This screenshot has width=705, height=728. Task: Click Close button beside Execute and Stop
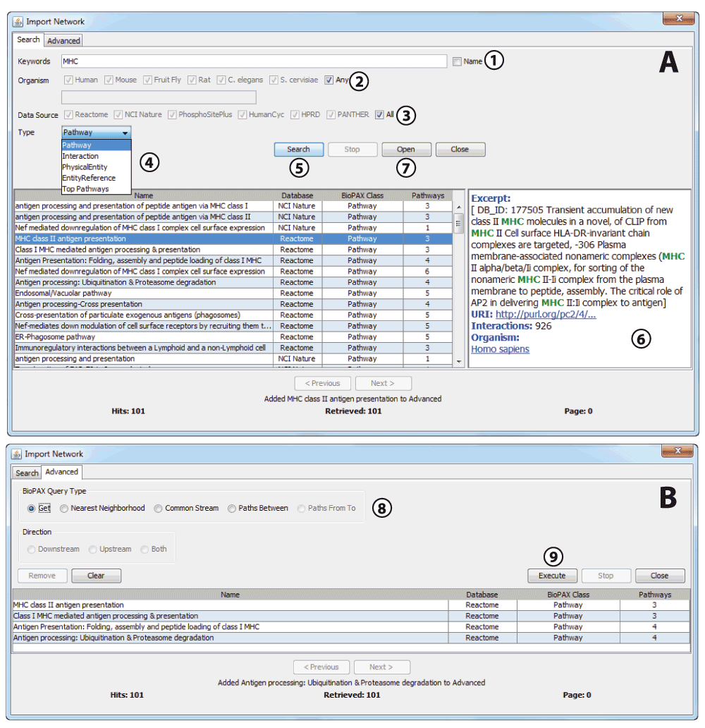pos(659,576)
